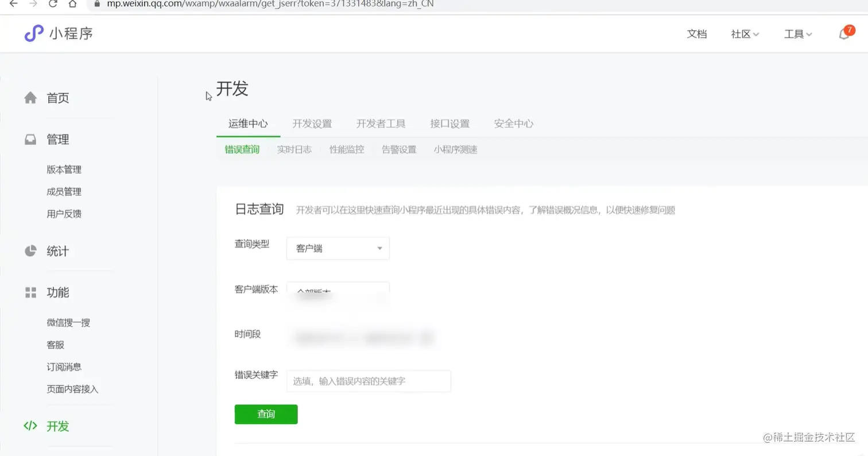
Task: Select the 实时日志 sub-tab
Action: [294, 150]
